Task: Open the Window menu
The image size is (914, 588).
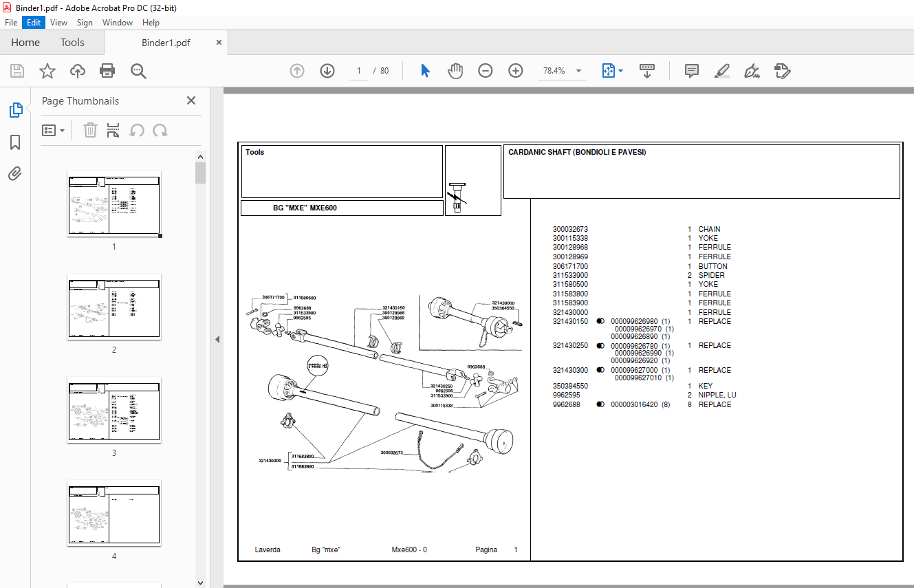Action: [118, 23]
